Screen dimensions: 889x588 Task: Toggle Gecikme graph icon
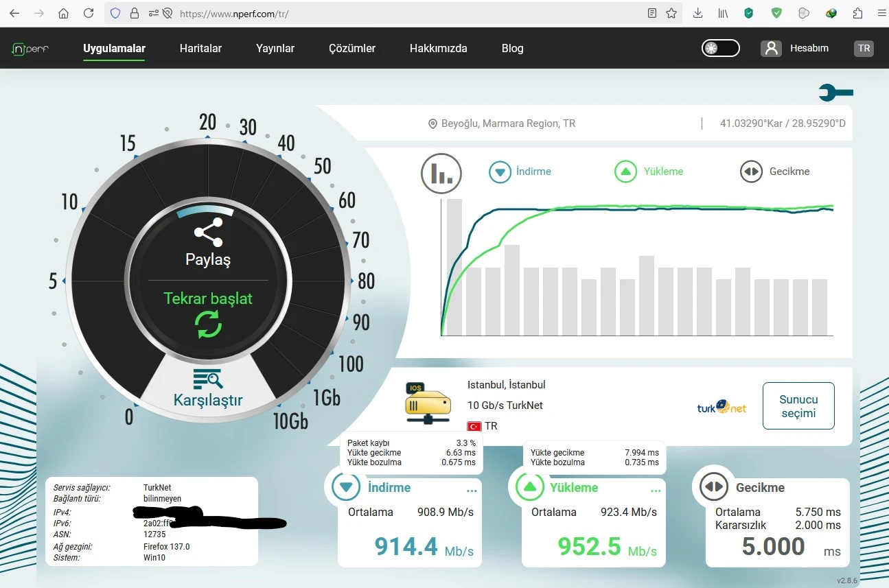click(752, 172)
